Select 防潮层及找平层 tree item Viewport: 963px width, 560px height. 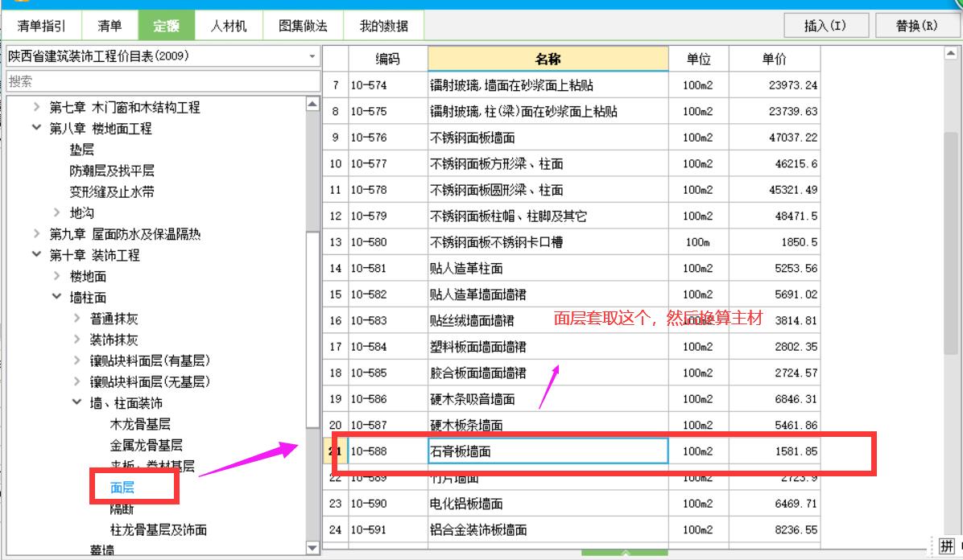112,170
